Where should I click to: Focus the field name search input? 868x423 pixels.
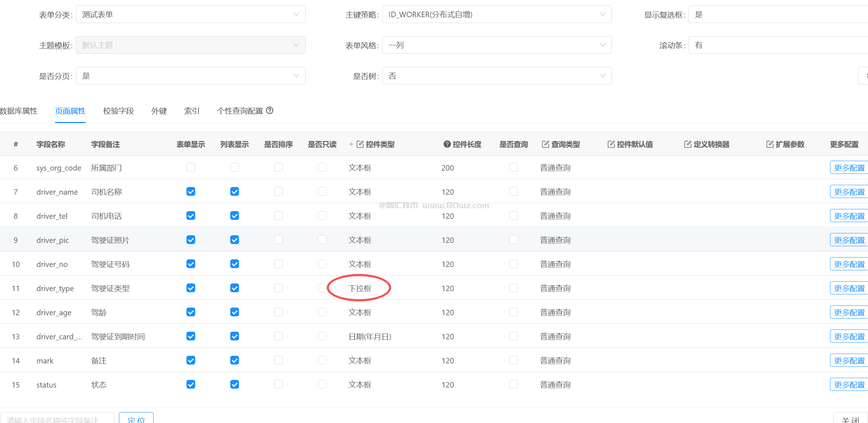click(x=57, y=418)
